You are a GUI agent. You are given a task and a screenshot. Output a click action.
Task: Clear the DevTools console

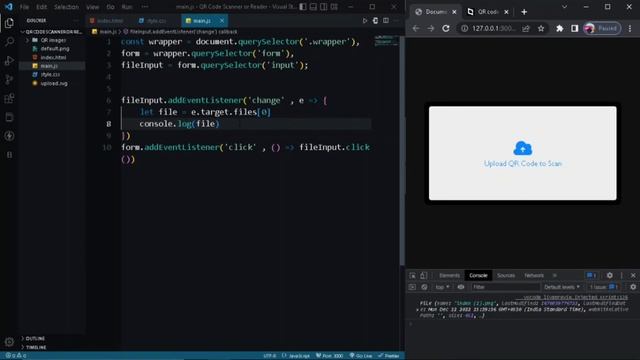tap(424, 287)
